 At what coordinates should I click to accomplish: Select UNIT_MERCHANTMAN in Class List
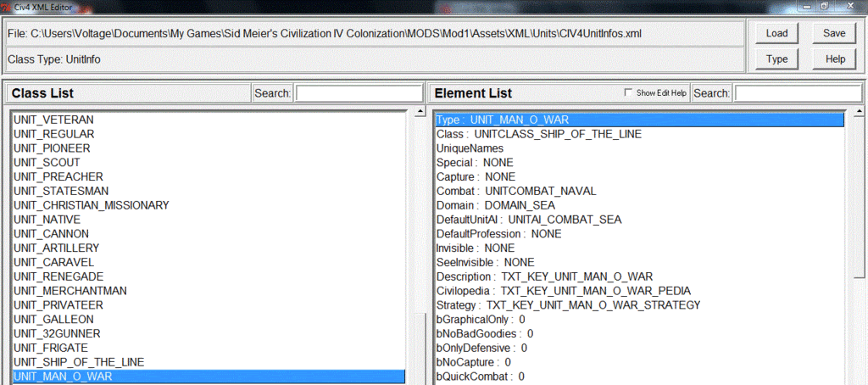click(x=209, y=291)
